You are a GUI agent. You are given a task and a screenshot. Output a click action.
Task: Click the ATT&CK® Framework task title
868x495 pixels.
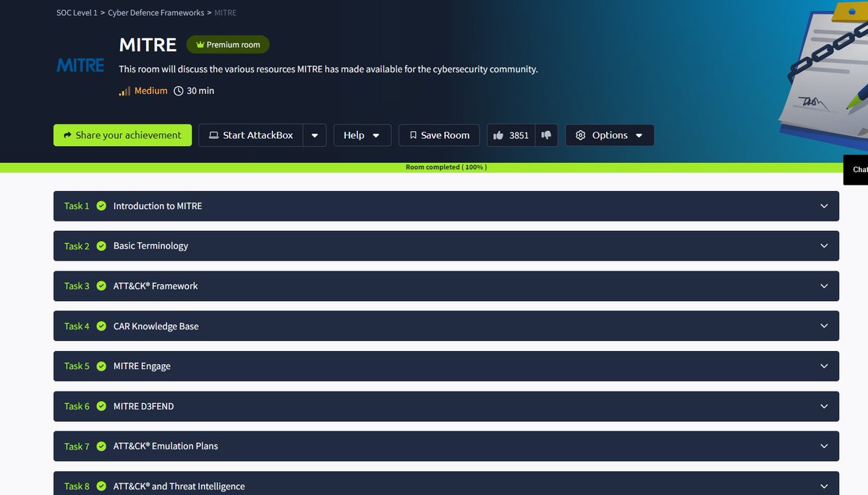156,286
